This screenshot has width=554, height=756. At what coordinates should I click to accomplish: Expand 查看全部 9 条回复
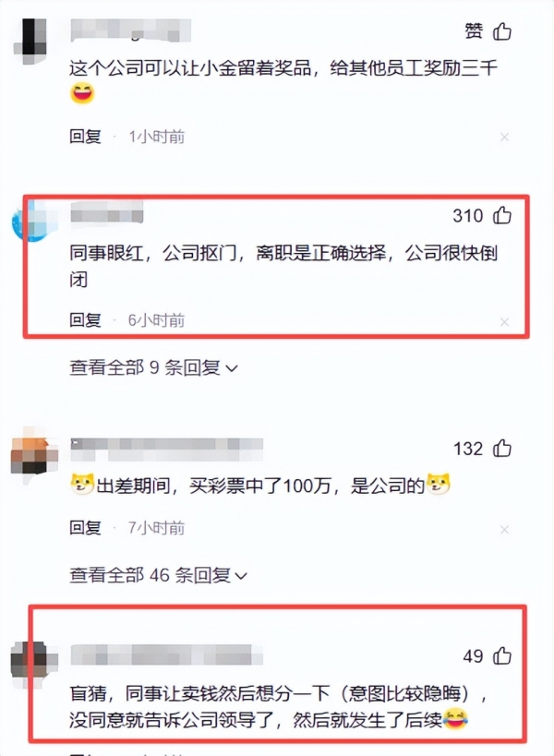coord(154,368)
